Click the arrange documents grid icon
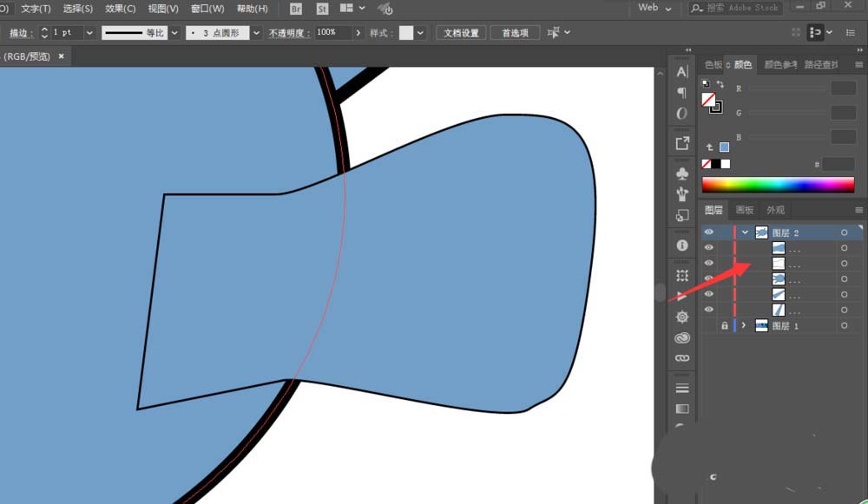 click(346, 8)
